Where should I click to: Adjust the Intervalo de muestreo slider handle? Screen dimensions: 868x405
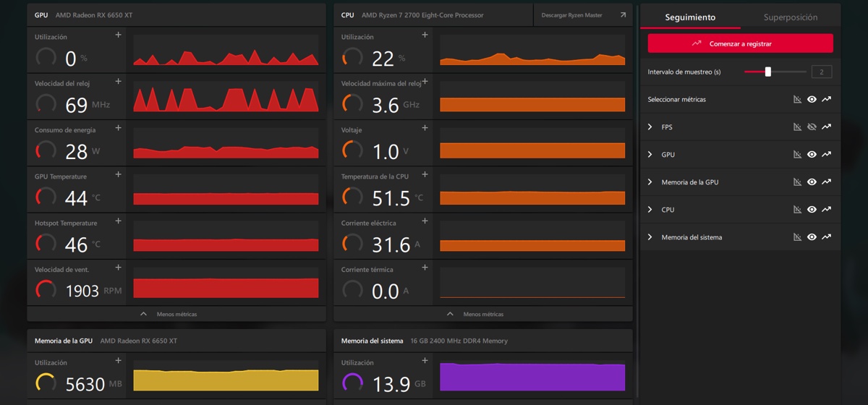click(768, 72)
